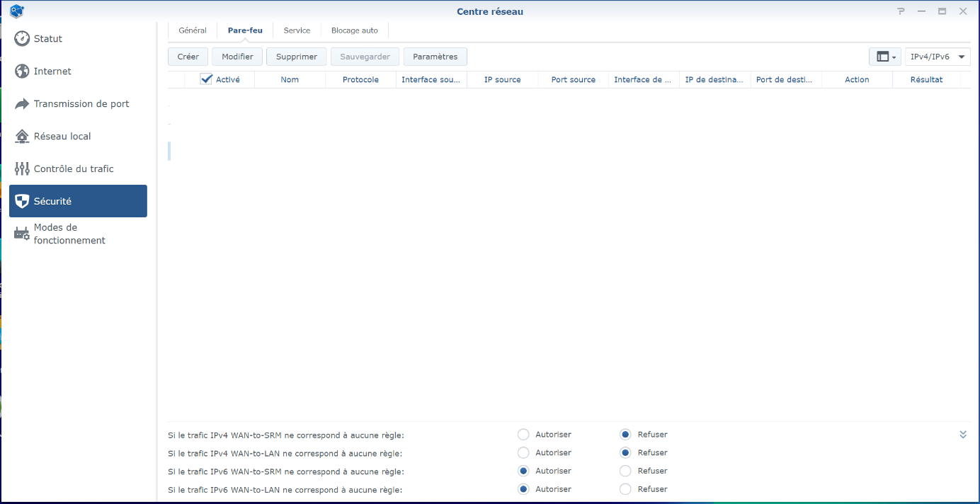Click the Statut gauge icon in sidebar
Screen dimensions: 980x504
tap(22, 39)
